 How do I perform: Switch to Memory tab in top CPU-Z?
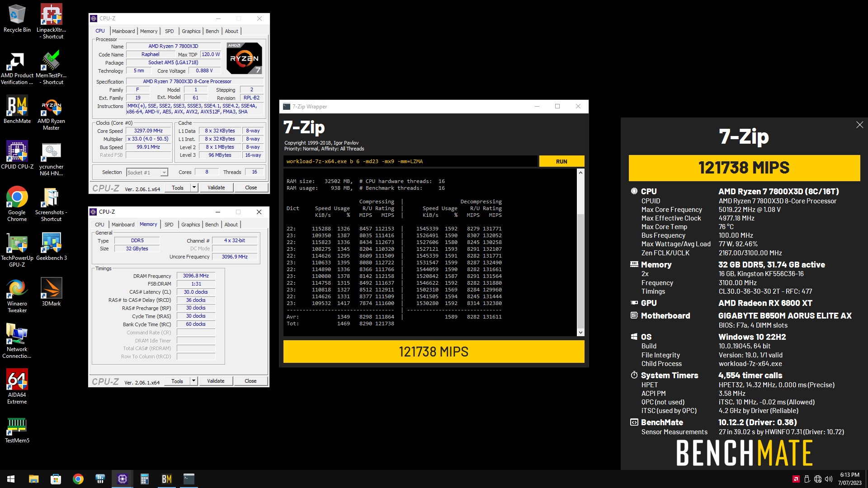(149, 31)
